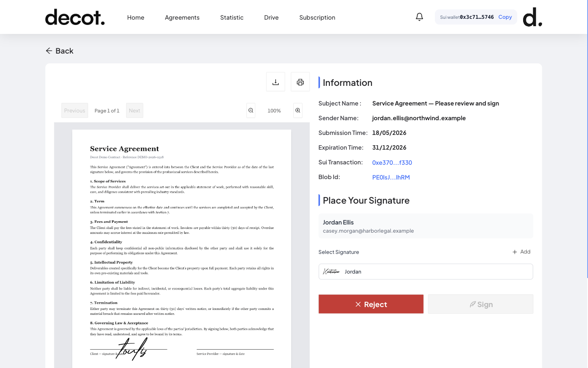Zoom out the document view
This screenshot has height=368, width=588.
251,110
